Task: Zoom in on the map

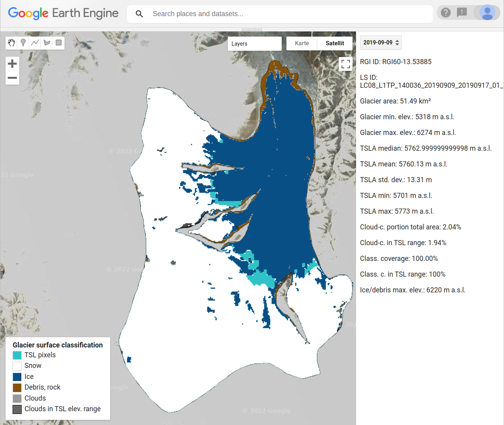Action: click(12, 64)
